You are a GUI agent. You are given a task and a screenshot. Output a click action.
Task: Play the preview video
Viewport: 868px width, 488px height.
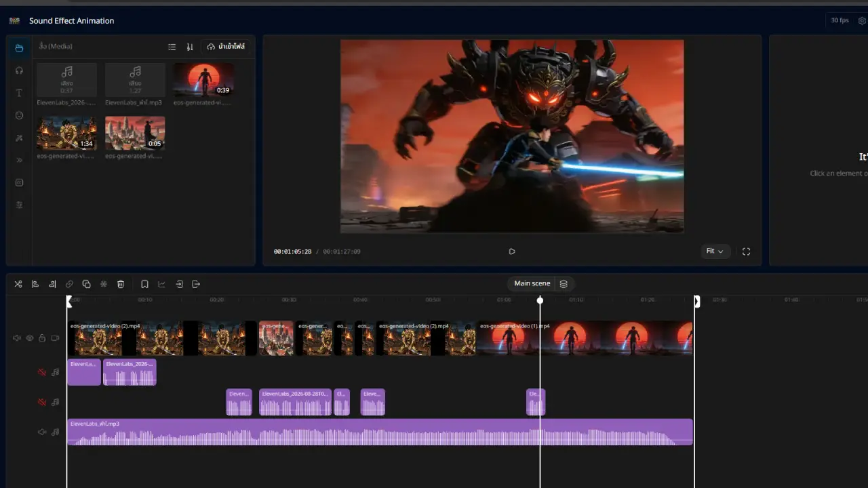pyautogui.click(x=512, y=251)
